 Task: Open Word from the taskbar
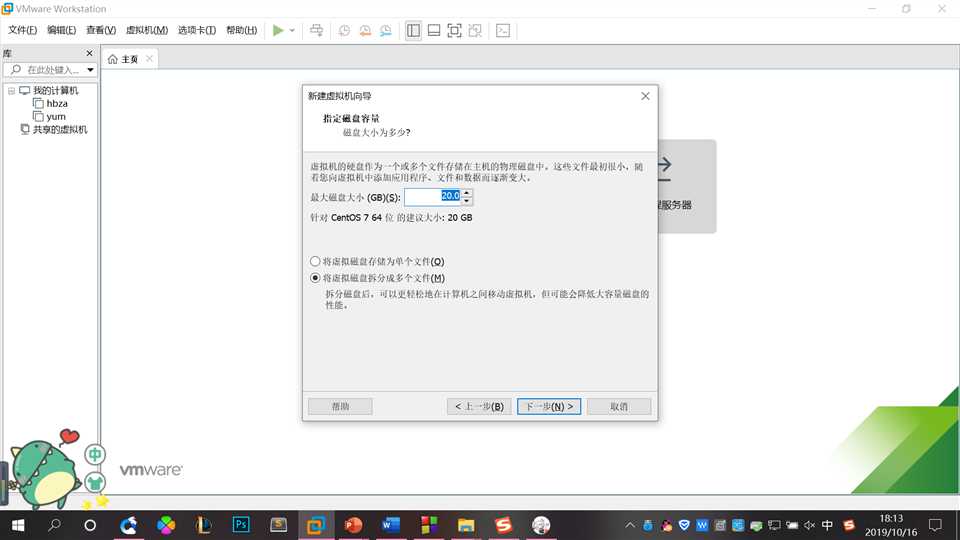point(391,525)
